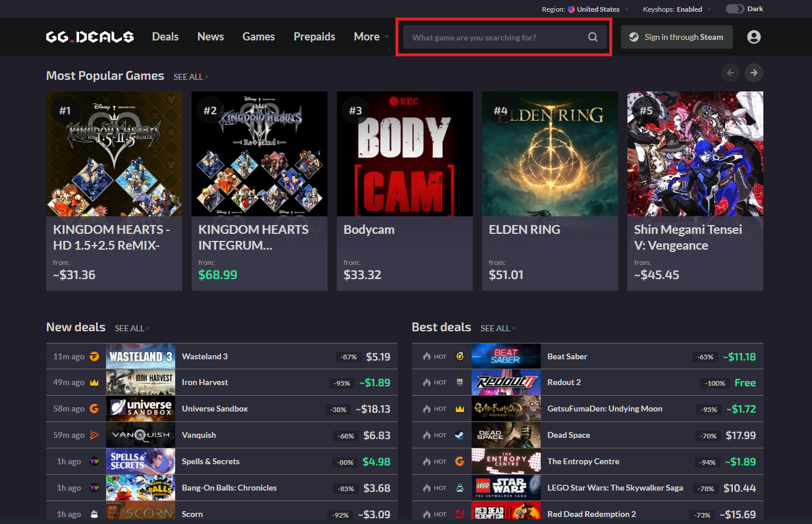This screenshot has width=812, height=524.
Task: Click the HOT flame icon in Redout 2 row
Action: click(x=427, y=382)
